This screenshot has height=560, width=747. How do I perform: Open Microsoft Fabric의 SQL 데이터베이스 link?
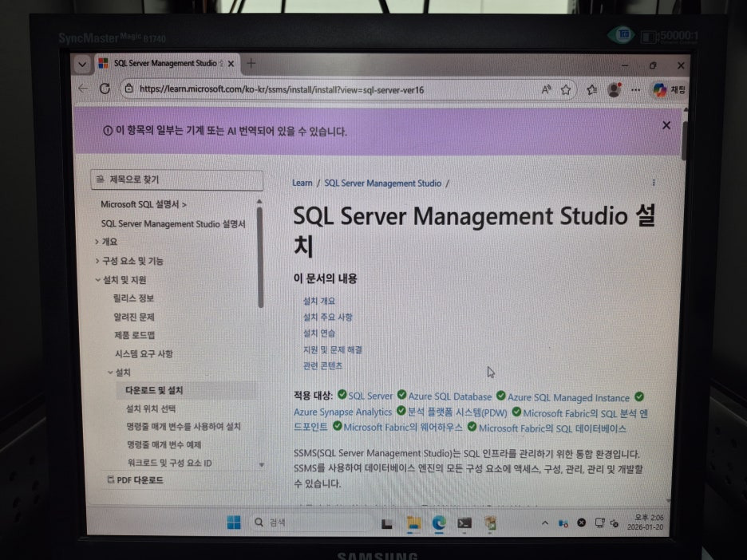[x=552, y=428]
